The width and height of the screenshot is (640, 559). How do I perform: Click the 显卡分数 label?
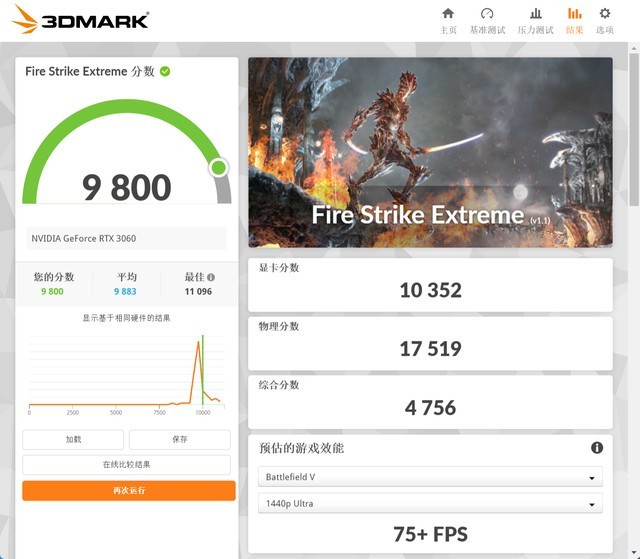click(x=279, y=268)
